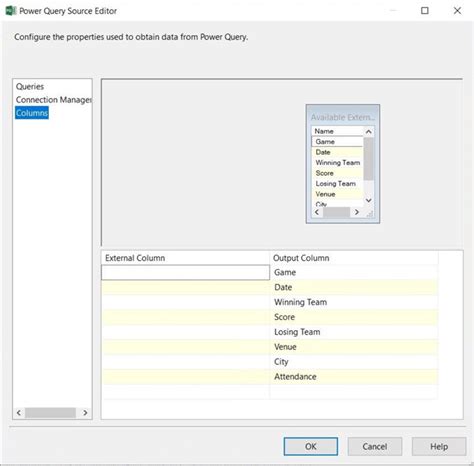
Task: Select the Losing Team output column cell
Action: point(354,332)
